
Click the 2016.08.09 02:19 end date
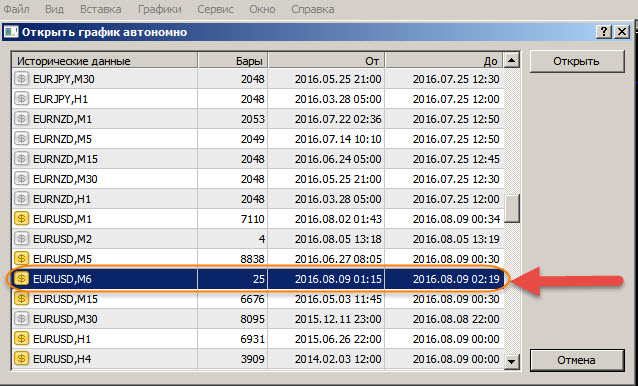(x=456, y=279)
